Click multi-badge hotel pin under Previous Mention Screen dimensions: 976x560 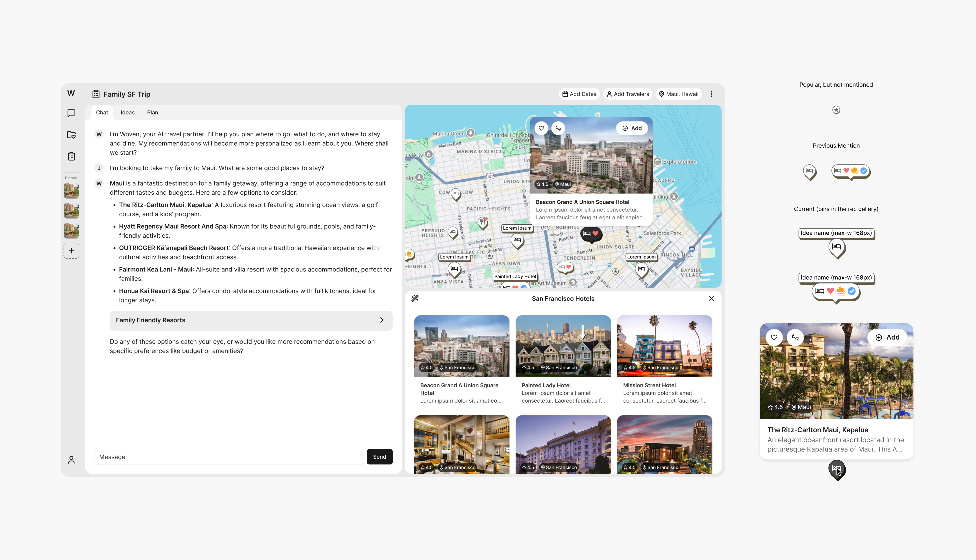(x=851, y=171)
